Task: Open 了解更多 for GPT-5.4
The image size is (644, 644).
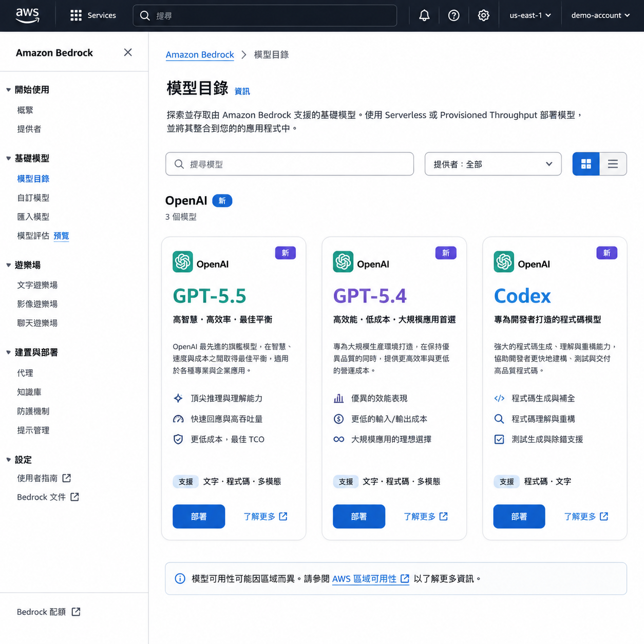Action: 426,516
